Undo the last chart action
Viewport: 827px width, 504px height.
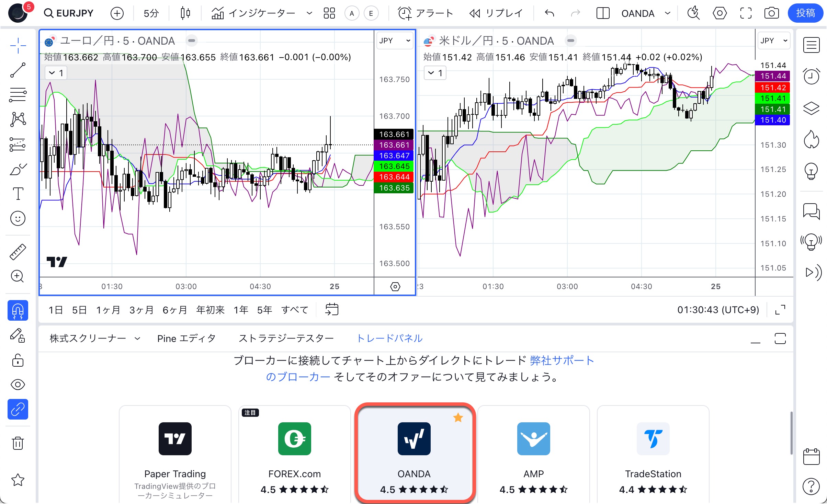[x=550, y=13]
